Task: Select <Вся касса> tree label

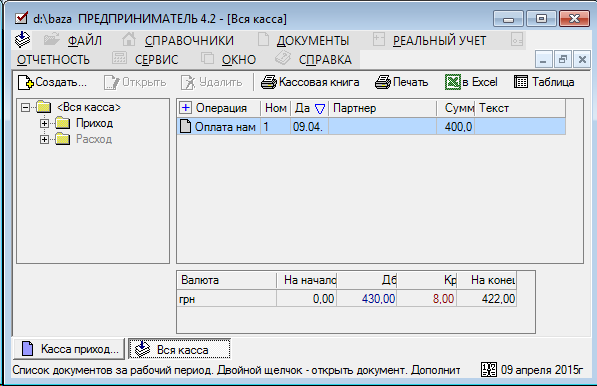Action: (x=89, y=107)
